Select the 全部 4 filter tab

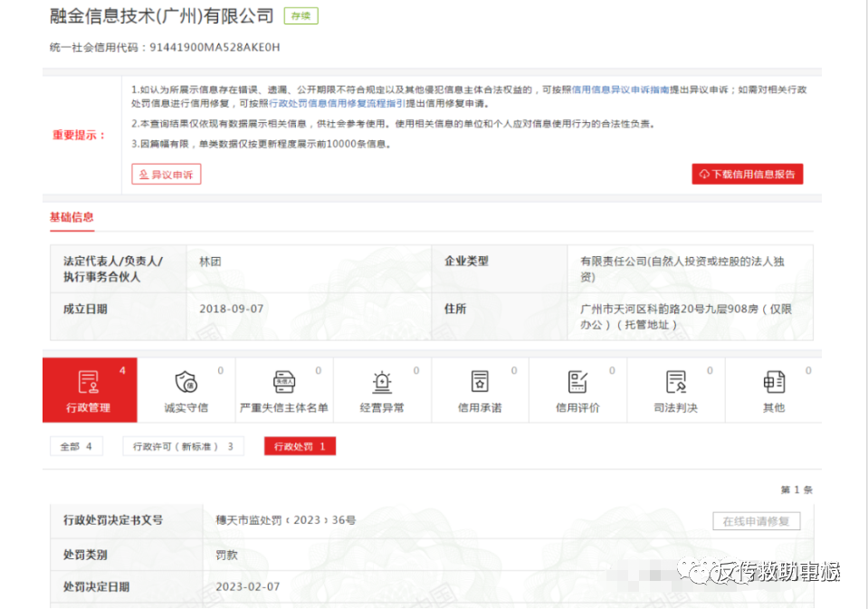pos(76,446)
